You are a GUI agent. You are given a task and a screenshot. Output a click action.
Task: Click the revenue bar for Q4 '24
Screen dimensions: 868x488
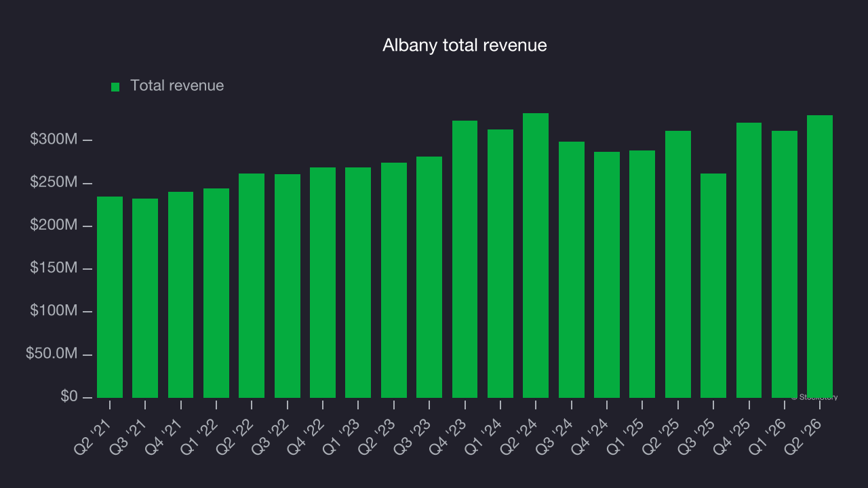(607, 274)
